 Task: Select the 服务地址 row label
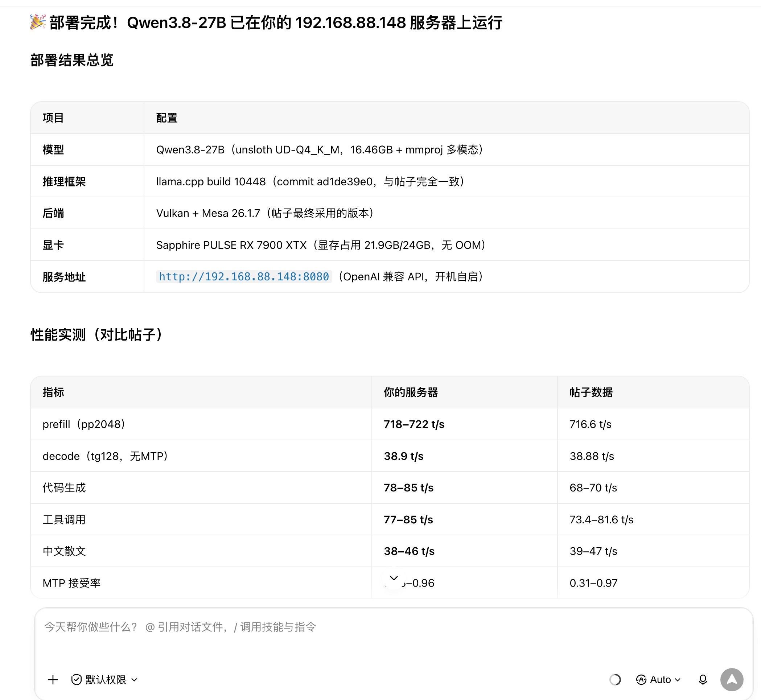click(64, 277)
